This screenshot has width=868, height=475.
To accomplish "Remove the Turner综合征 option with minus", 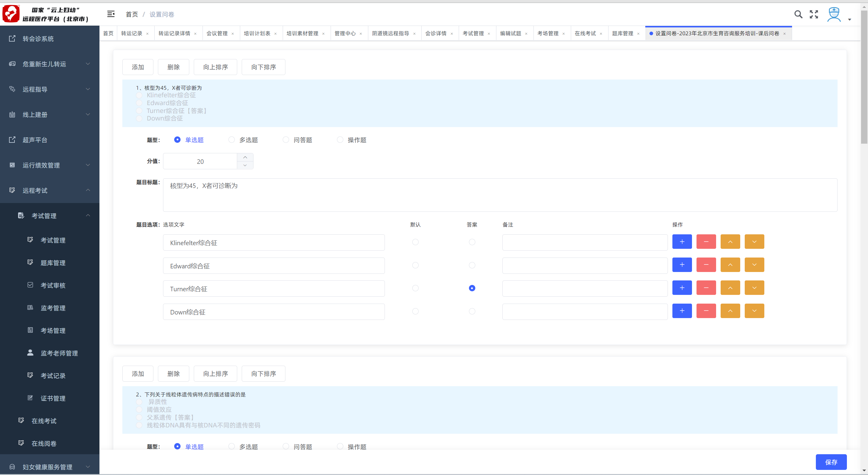I will (x=706, y=288).
